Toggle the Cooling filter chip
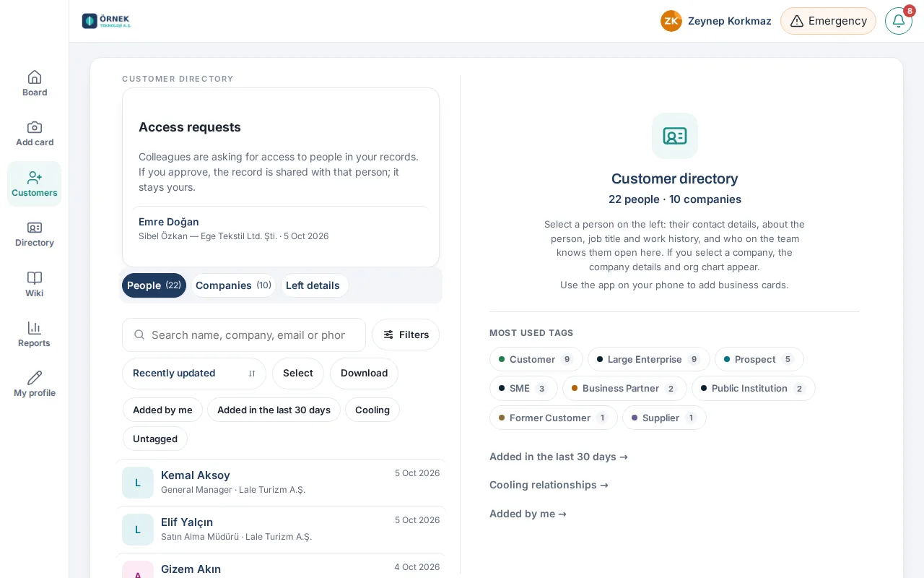Screen dimensions: 924x578 pyautogui.click(x=372, y=410)
